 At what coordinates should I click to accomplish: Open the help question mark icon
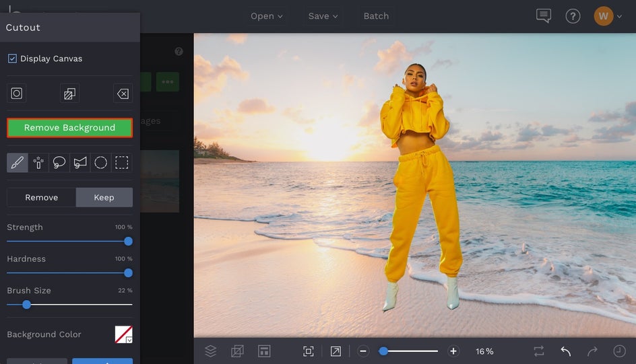point(573,16)
